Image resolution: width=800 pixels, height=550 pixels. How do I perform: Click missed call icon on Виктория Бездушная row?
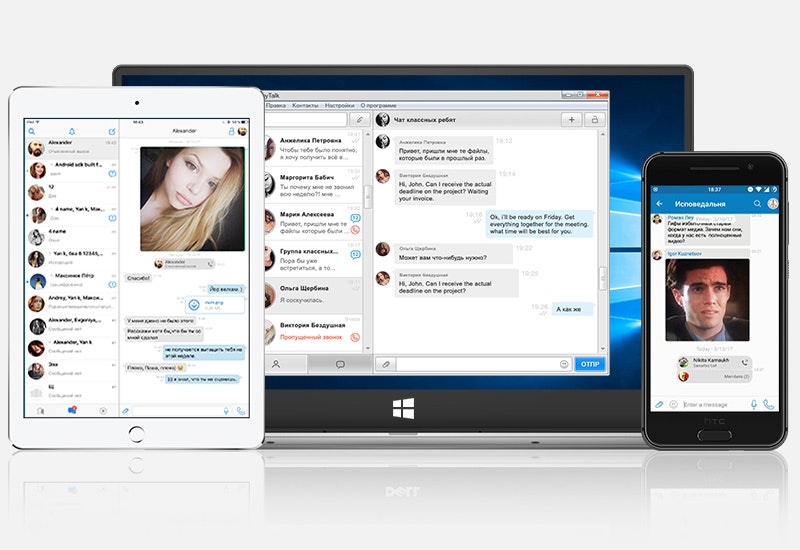pos(355,337)
